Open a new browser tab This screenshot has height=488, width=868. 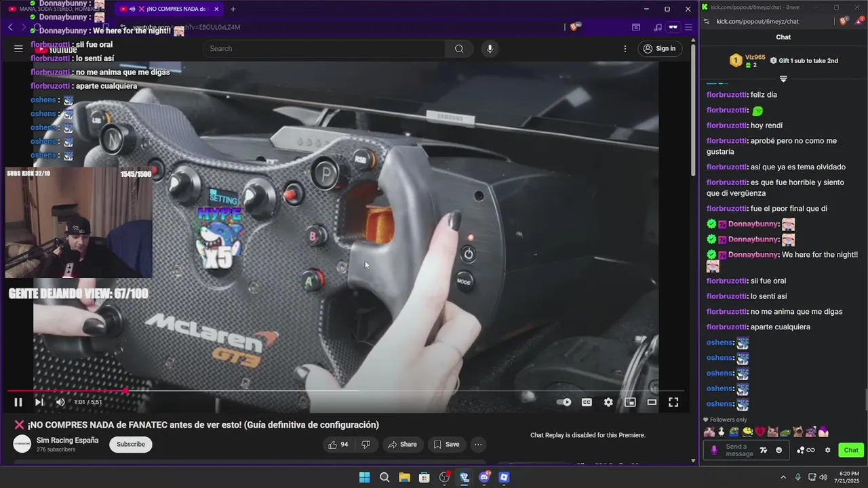pyautogui.click(x=233, y=9)
